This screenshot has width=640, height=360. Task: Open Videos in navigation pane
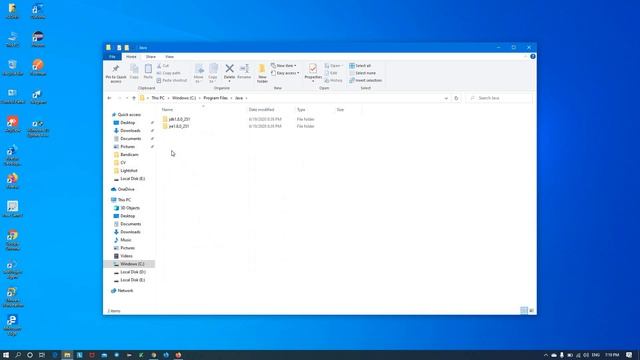tap(126, 256)
